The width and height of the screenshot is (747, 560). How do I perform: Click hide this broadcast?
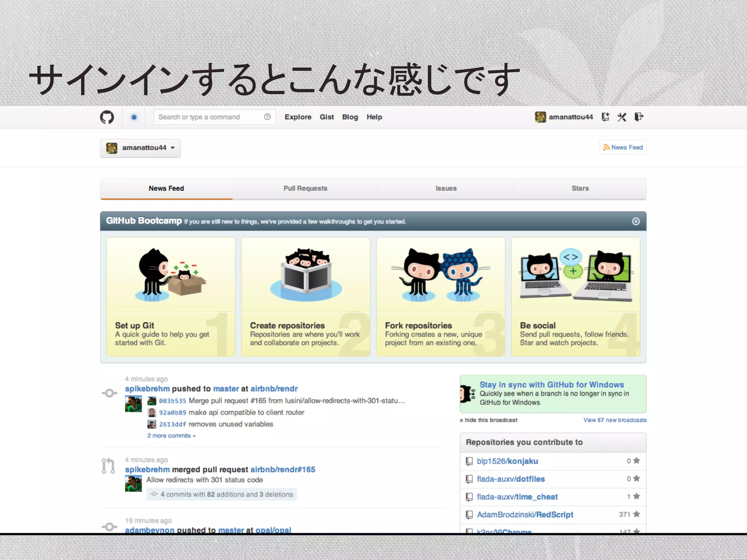tap(488, 420)
